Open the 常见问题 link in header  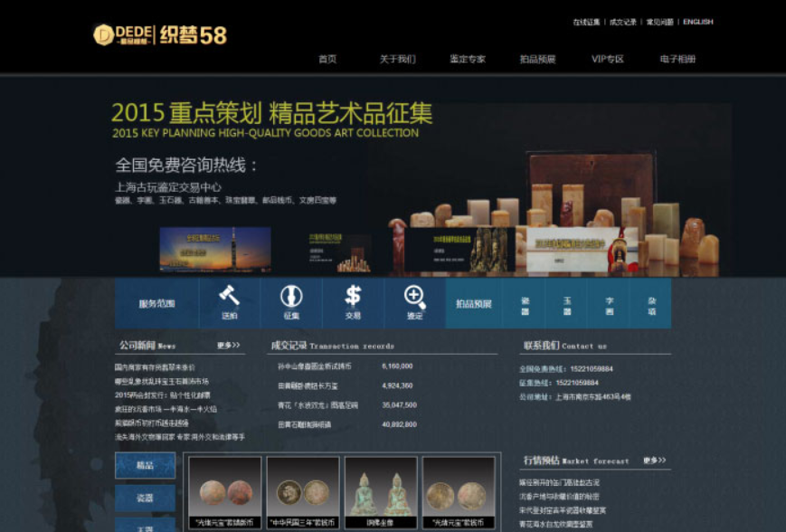point(659,22)
